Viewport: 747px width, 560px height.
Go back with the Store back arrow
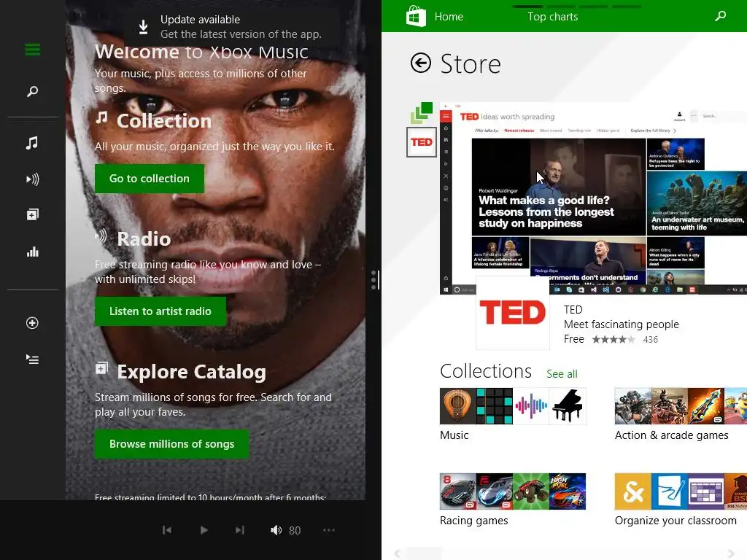click(421, 63)
